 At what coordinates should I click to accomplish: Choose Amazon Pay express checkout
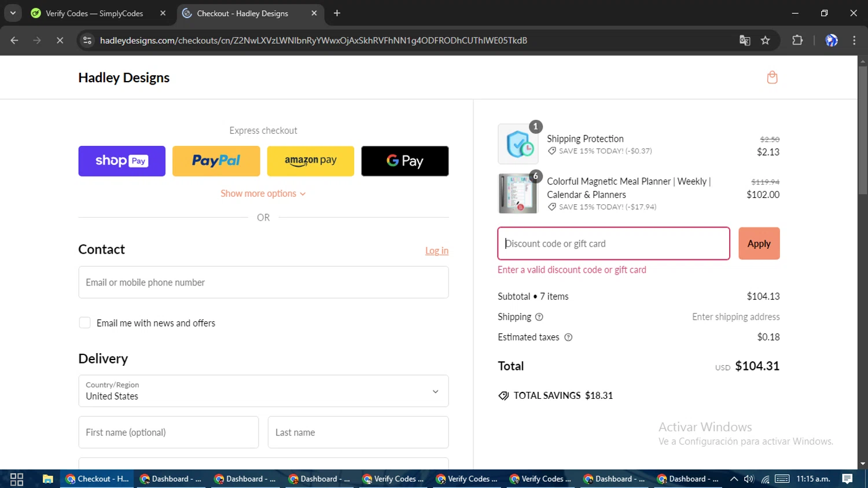point(311,161)
